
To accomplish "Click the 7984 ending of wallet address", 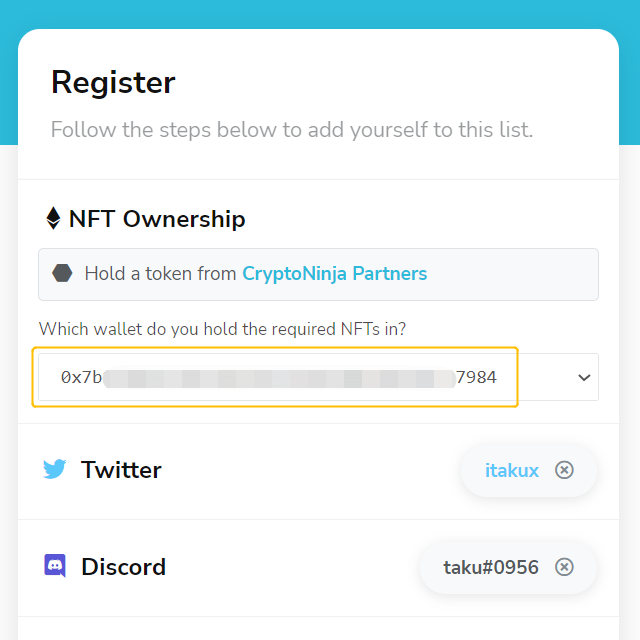I will (x=476, y=378).
